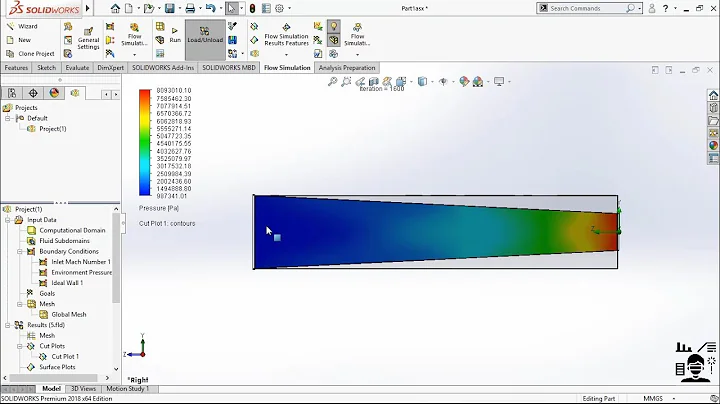Viewport: 720px width, 404px height.
Task: Save the part with the floppy icon
Action: click(169, 8)
